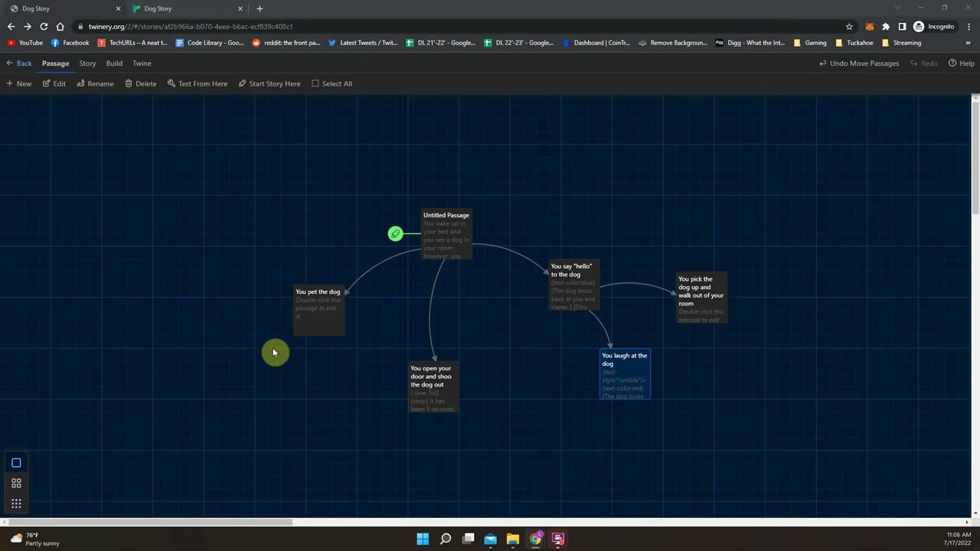Open Windows Start menu
980x551 pixels.
coord(423,539)
